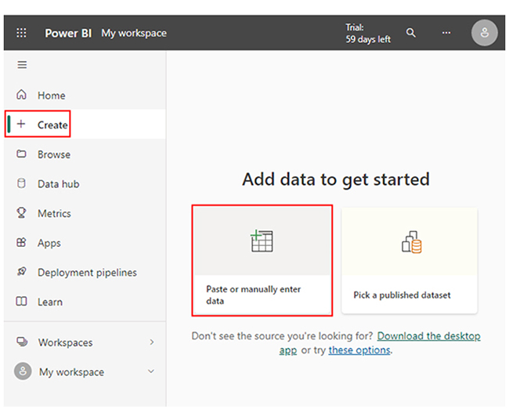This screenshot has height=420, width=509.
Task: Click the Workspaces icon
Action: [22, 342]
